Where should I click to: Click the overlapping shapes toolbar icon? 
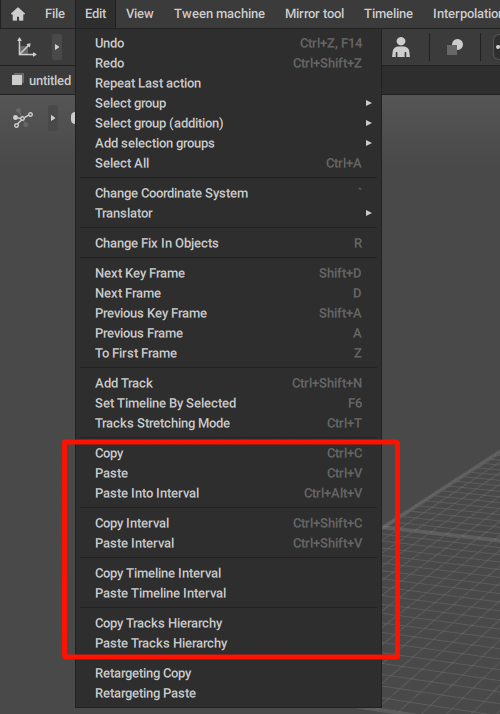454,47
